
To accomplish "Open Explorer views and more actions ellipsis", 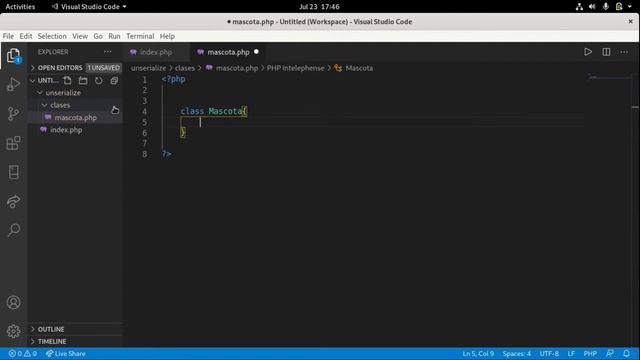I will click(108, 52).
